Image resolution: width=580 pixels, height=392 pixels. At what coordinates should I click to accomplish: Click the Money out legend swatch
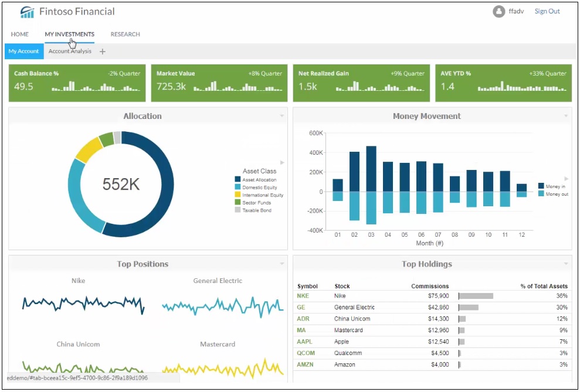(541, 194)
